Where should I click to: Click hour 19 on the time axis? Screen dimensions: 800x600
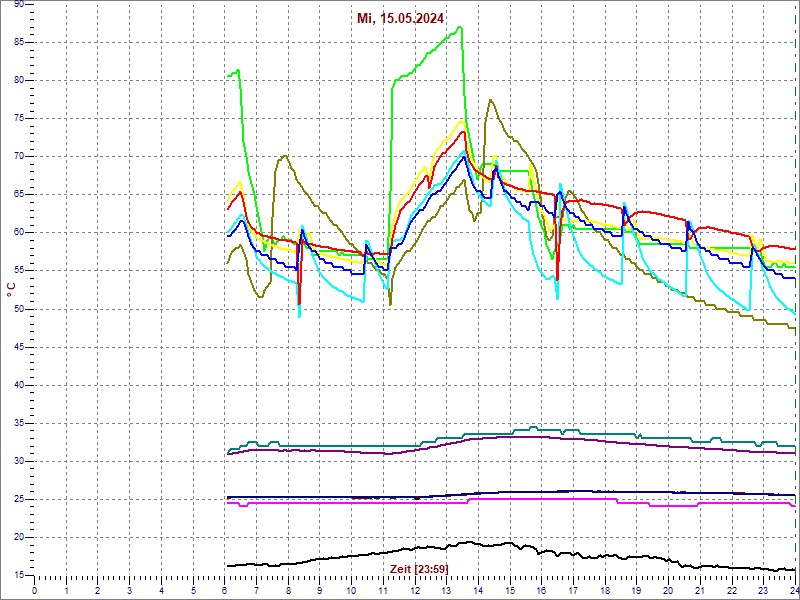pos(637,590)
